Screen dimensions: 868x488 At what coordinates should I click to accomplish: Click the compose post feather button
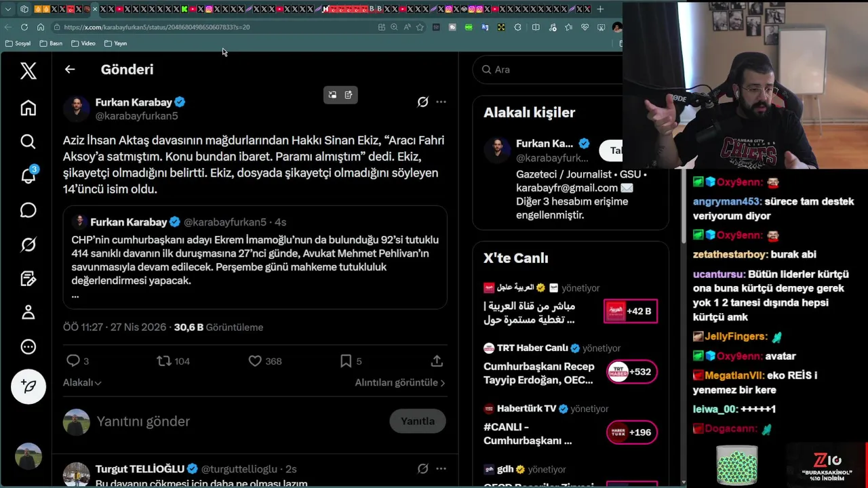coord(28,386)
